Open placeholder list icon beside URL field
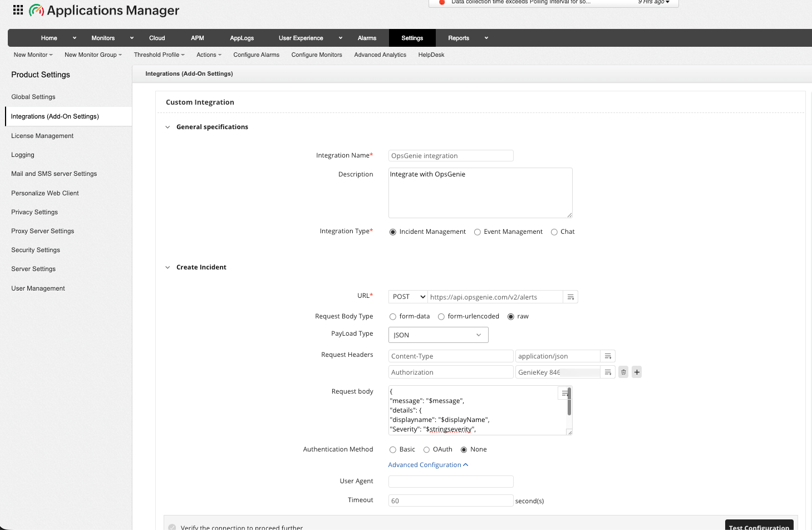Image resolution: width=812 pixels, height=530 pixels. tap(570, 297)
